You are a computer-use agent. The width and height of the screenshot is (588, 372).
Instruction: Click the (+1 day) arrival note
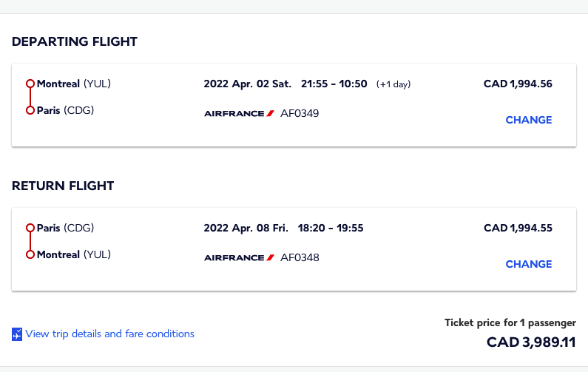pos(393,84)
